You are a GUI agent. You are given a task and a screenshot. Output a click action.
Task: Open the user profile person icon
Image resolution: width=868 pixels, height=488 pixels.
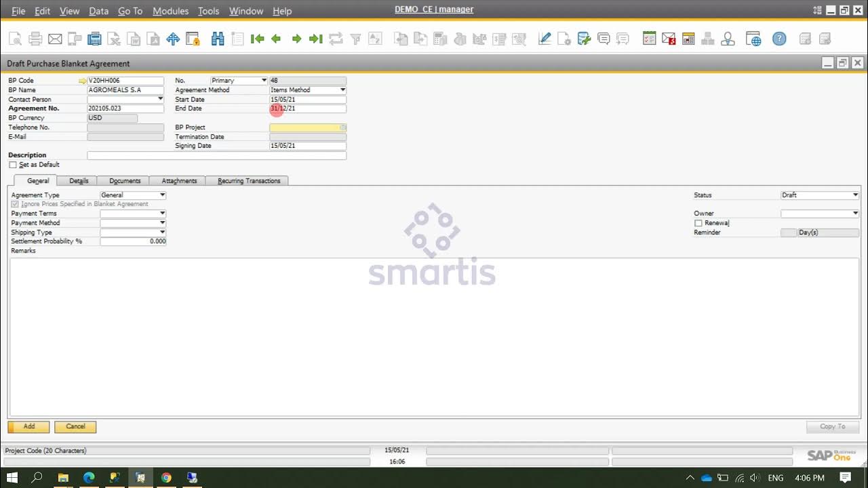728,39
